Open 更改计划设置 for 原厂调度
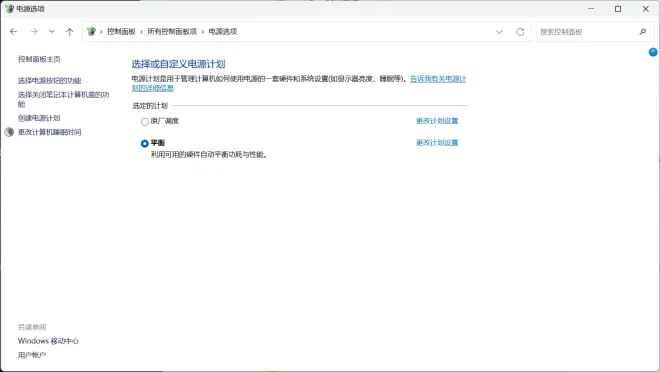Screen dimensions: 660x372 click(437, 121)
